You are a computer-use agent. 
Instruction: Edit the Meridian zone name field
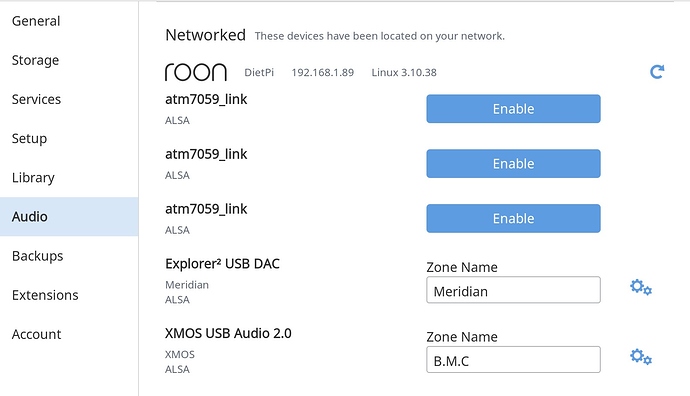pyautogui.click(x=513, y=290)
